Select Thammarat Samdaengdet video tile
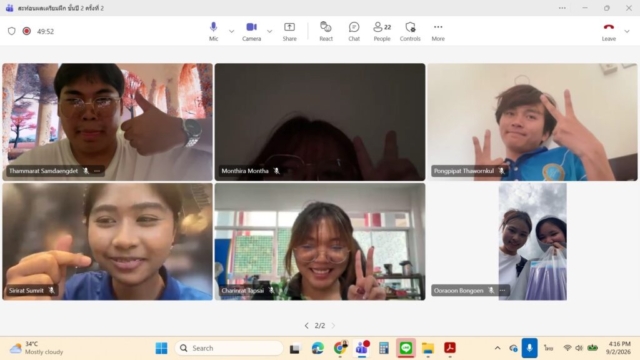This screenshot has width=640, height=360. [x=107, y=122]
